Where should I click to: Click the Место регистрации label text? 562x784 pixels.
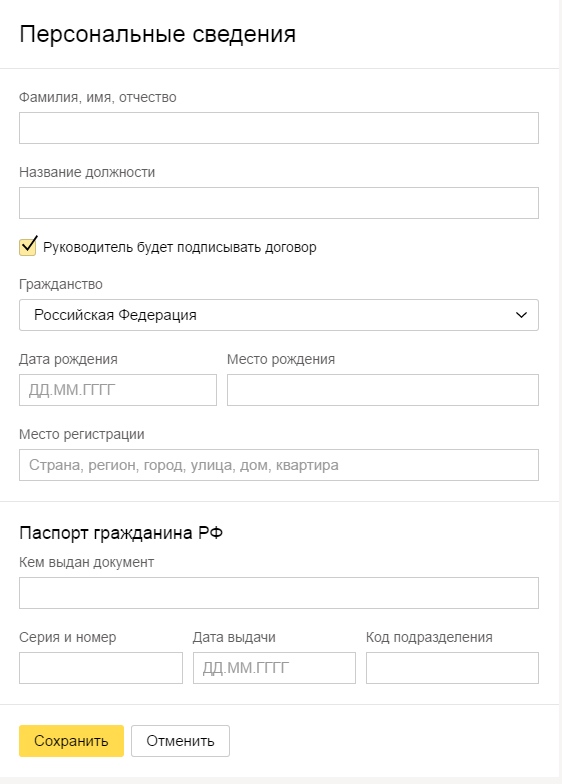[x=82, y=434]
